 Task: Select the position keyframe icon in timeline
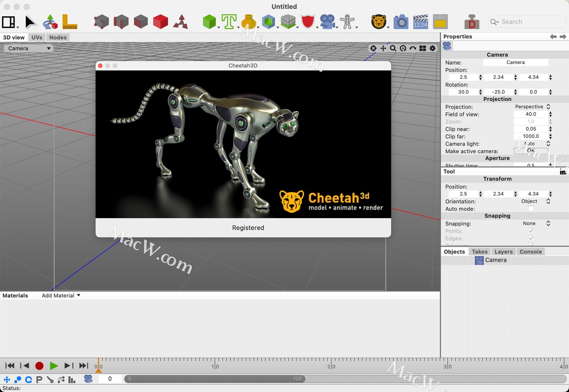pos(7,379)
